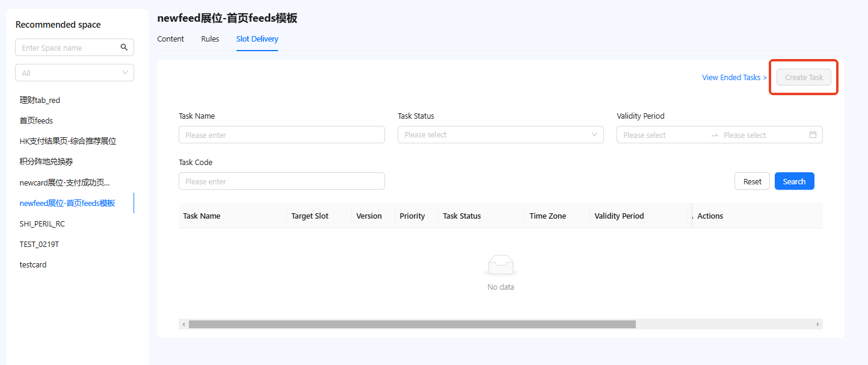Click the search magnifier icon in Space name field
868x365 pixels.
coord(124,48)
